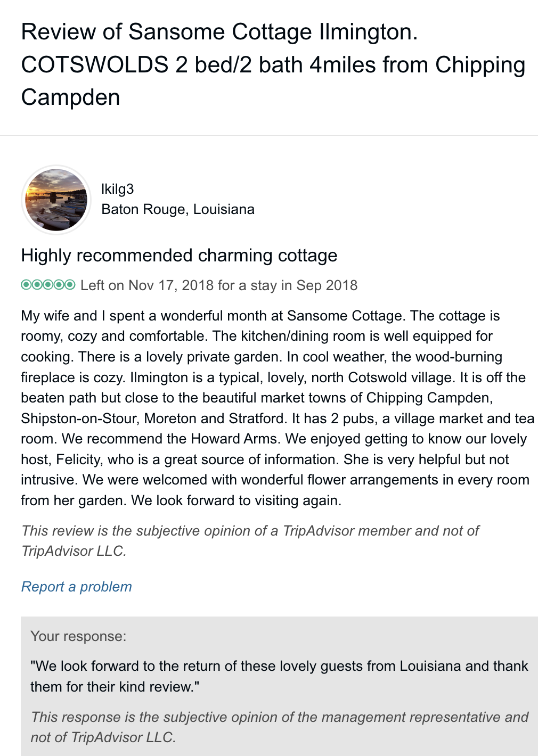Click the five-bubble green rating
The image size is (538, 756).
(48, 285)
